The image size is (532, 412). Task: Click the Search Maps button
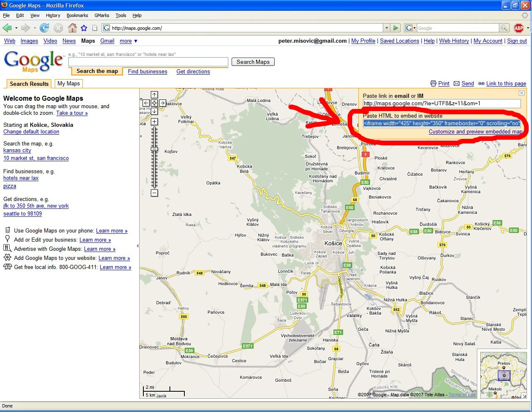(253, 62)
